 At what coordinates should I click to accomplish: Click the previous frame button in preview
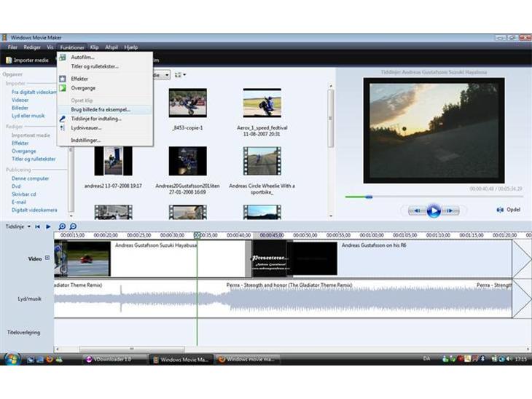pos(416,211)
